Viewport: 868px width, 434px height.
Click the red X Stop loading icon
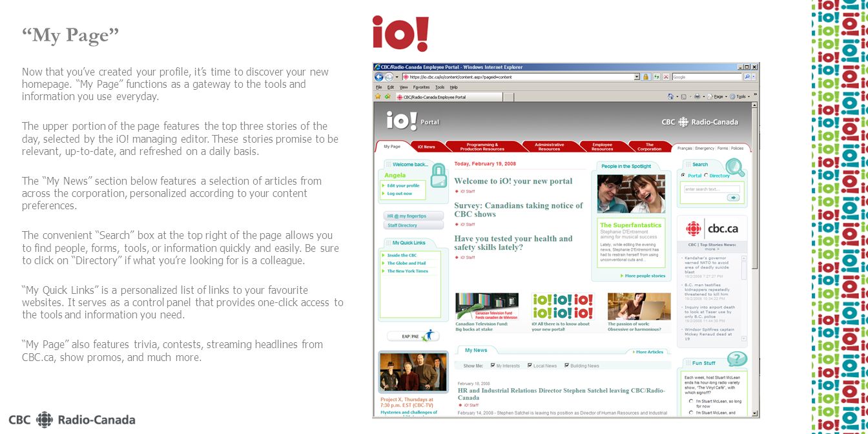pos(666,77)
